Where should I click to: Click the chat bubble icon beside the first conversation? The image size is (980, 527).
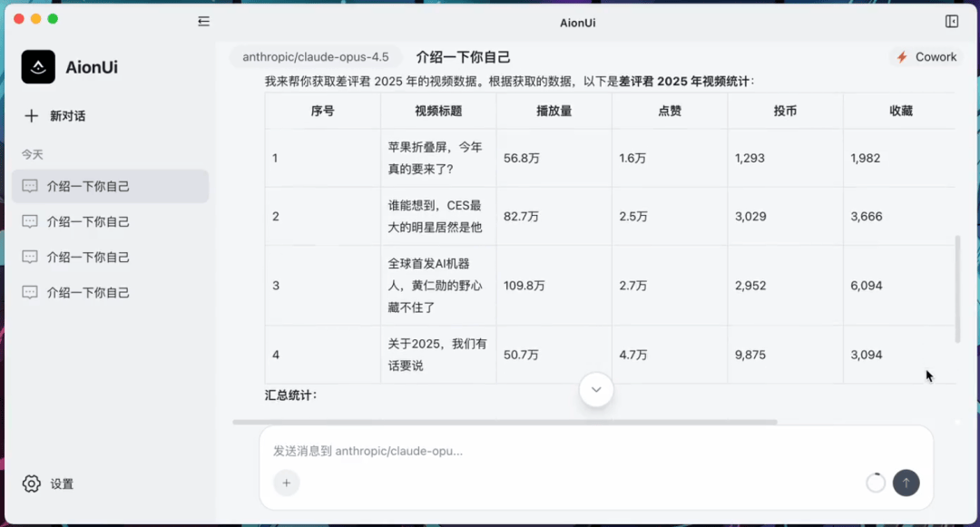(x=30, y=187)
